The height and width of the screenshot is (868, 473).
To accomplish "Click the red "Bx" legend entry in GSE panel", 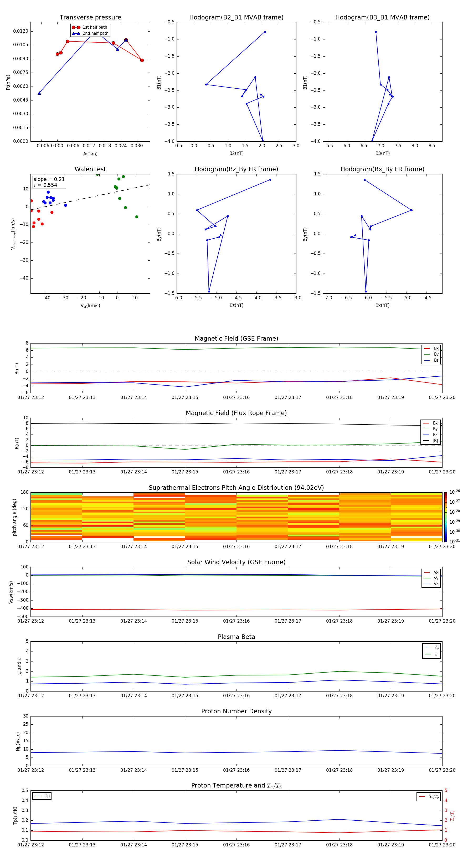I will tap(431, 349).
